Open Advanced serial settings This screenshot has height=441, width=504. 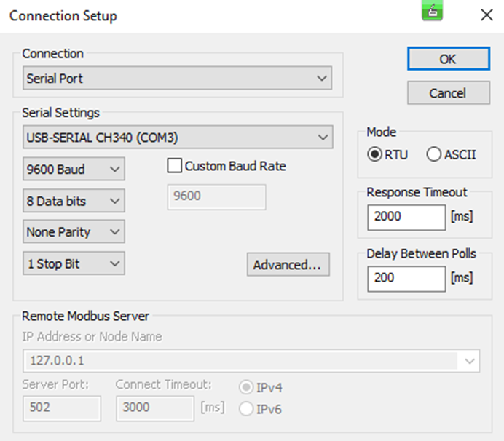pos(287,265)
